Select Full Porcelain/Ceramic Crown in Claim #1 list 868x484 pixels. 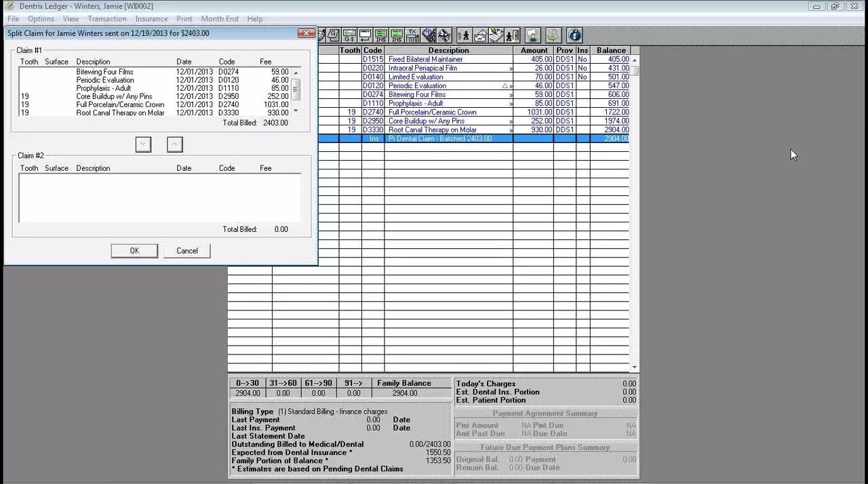tap(155, 104)
